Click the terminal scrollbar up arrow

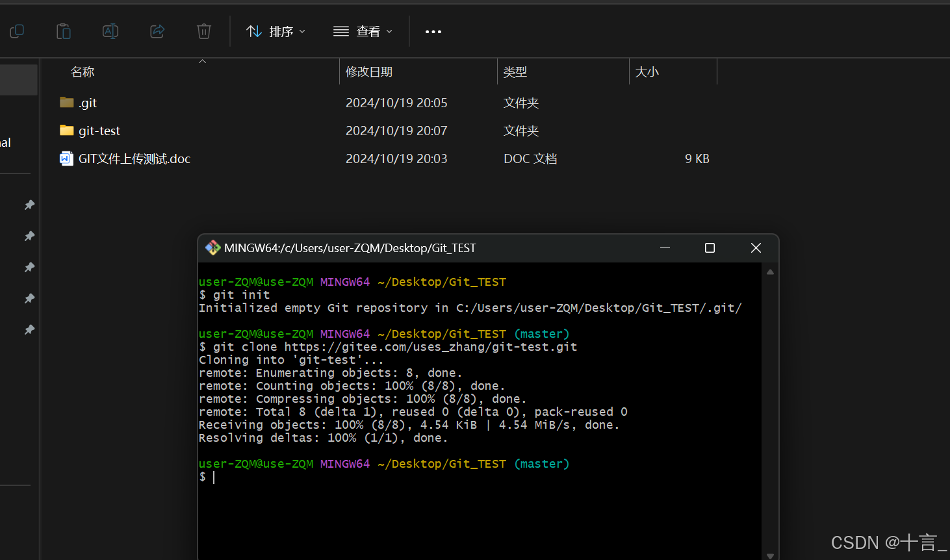tap(770, 272)
